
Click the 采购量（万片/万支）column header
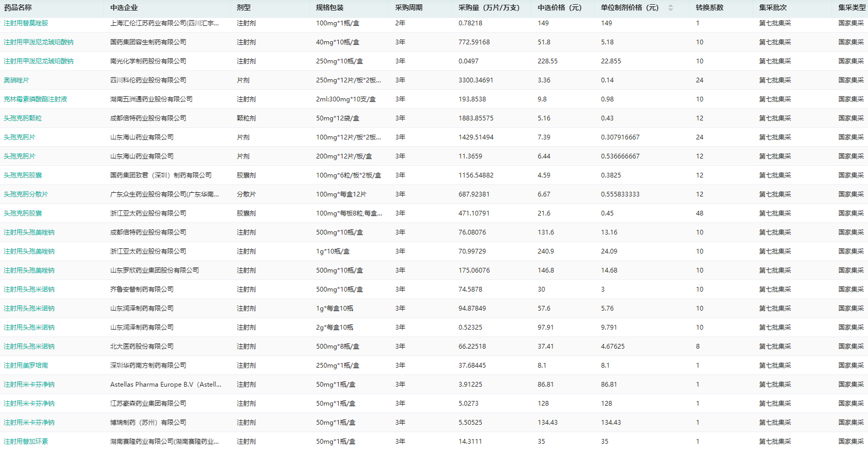point(489,8)
